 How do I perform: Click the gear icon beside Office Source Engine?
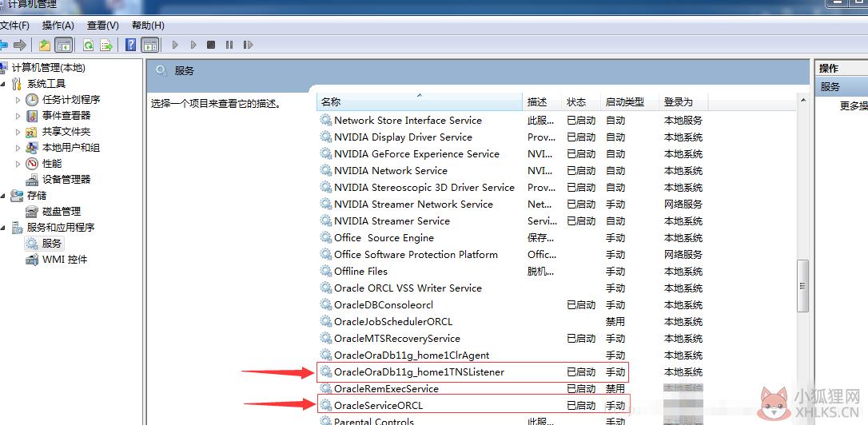[x=326, y=238]
